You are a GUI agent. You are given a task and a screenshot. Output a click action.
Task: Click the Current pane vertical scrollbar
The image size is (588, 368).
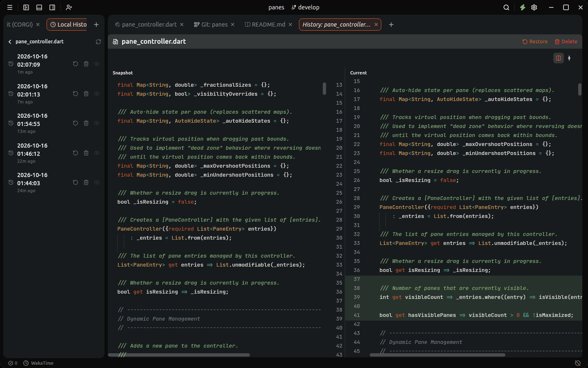[580, 89]
